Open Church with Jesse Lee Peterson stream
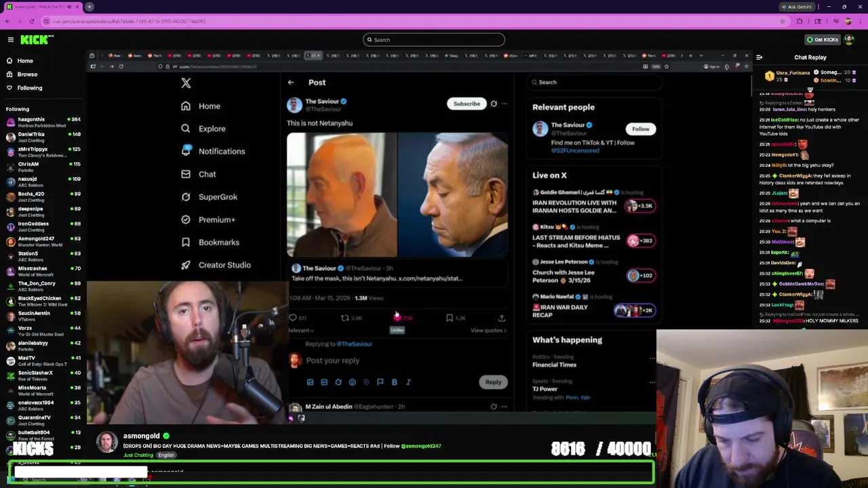 click(x=594, y=272)
